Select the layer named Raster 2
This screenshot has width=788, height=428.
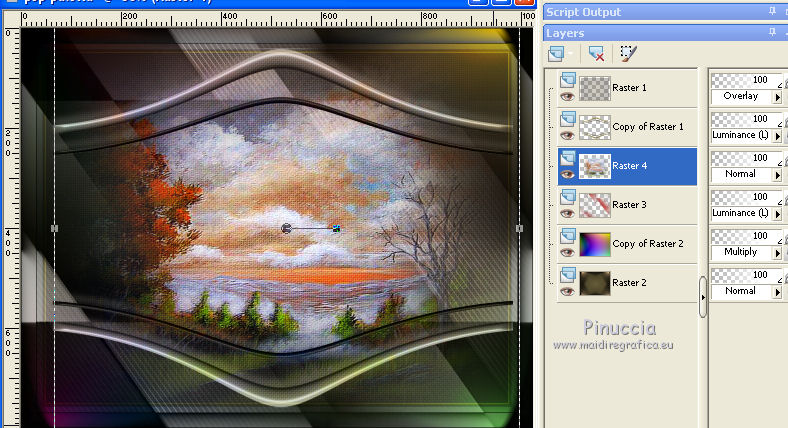629,283
